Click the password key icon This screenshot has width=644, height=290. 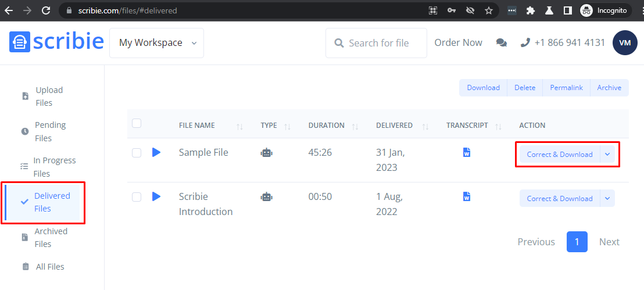click(x=452, y=10)
